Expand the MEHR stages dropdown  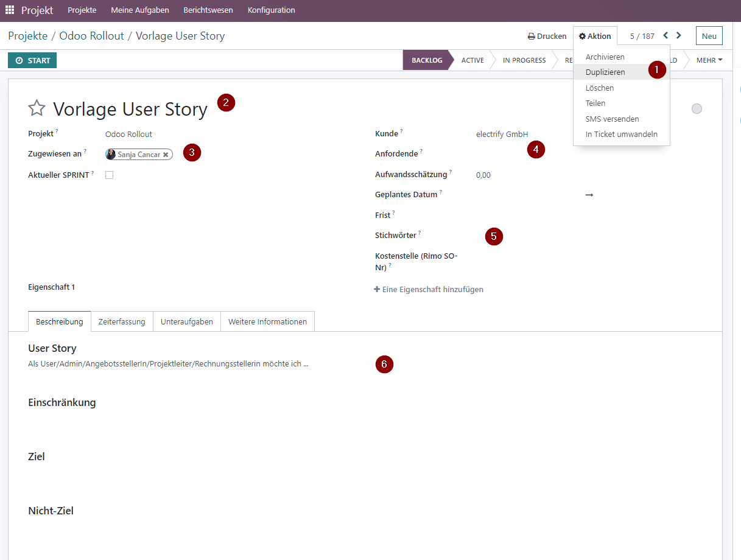coord(709,60)
